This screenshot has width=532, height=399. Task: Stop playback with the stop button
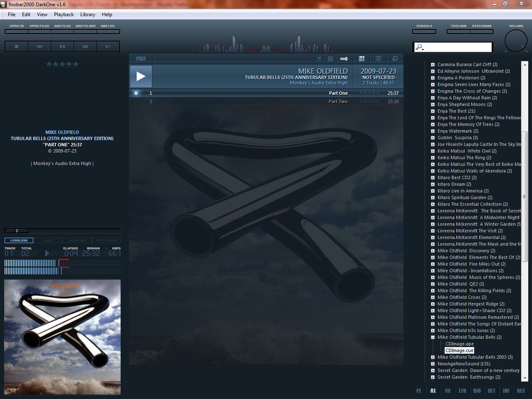pyautogui.click(x=17, y=47)
